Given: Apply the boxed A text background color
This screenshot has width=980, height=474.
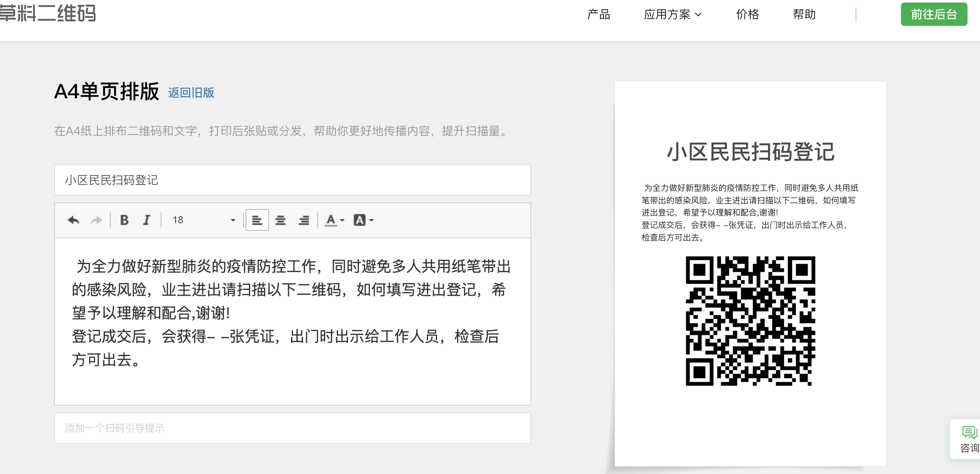Looking at the screenshot, I should pos(359,220).
